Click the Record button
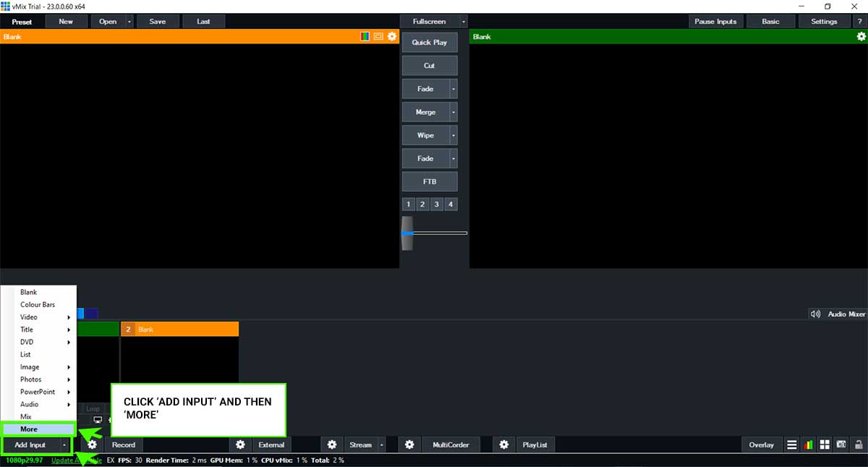Screen dimensions: 868x467 coord(123,445)
